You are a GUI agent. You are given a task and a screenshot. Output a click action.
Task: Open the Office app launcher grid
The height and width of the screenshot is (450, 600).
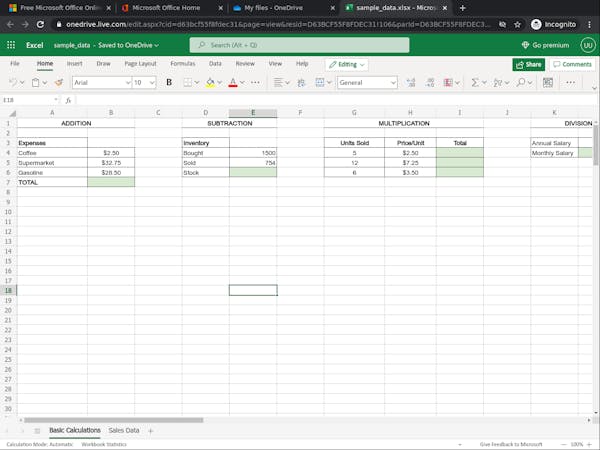tap(11, 45)
